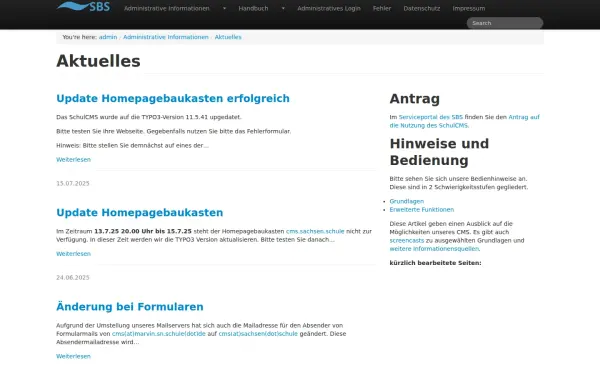This screenshot has height=375, width=600.
Task: Open article Update Homepagebaukasten erfolgreich
Action: [x=173, y=98]
